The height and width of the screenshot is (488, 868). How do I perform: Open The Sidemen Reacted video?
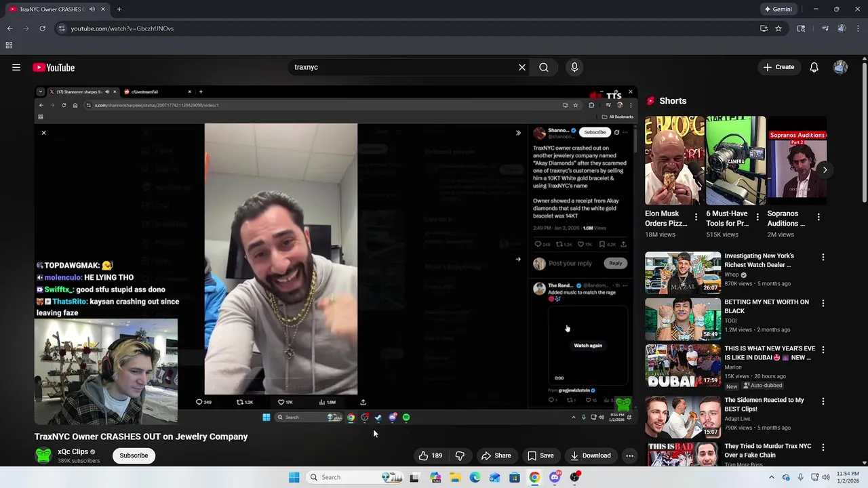click(683, 417)
